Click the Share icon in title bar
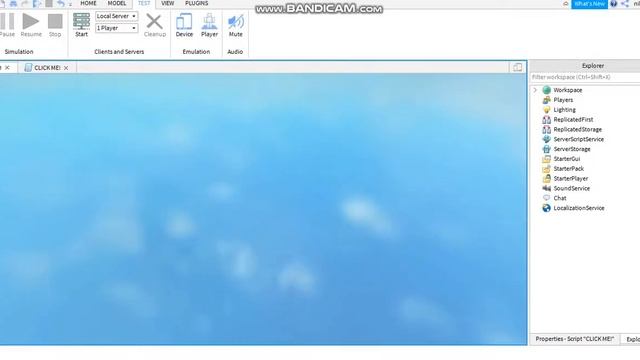Image resolution: width=640 pixels, height=360 pixels. [x=625, y=4]
